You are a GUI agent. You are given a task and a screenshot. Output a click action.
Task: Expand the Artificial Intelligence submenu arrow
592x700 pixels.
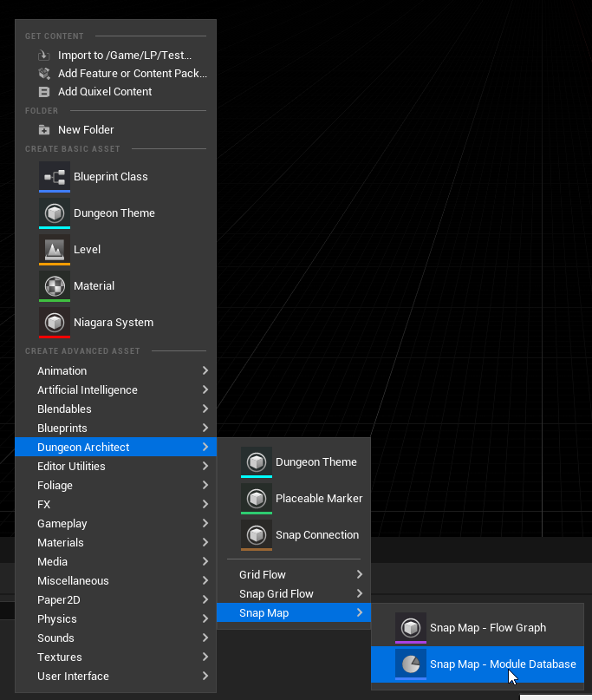(205, 389)
